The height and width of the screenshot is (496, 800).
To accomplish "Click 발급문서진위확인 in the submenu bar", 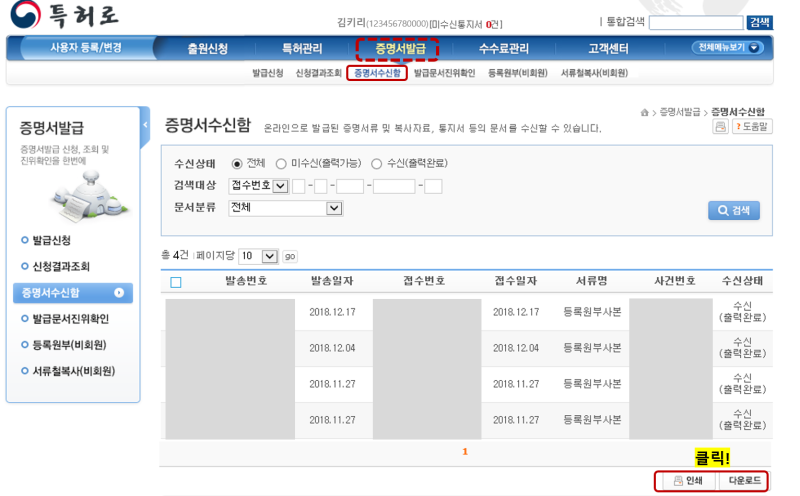I will coord(444,73).
